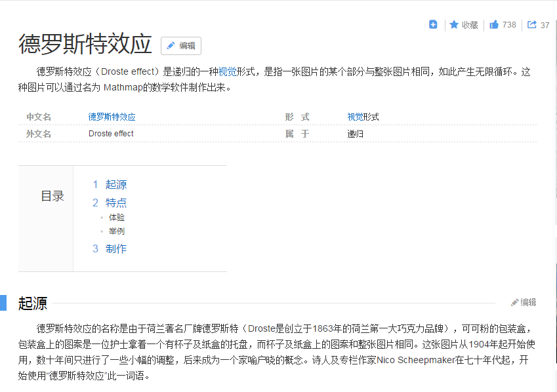This screenshot has height=392, width=557.
Task: Click the Droste effect value in 外文名 row
Action: click(x=111, y=134)
